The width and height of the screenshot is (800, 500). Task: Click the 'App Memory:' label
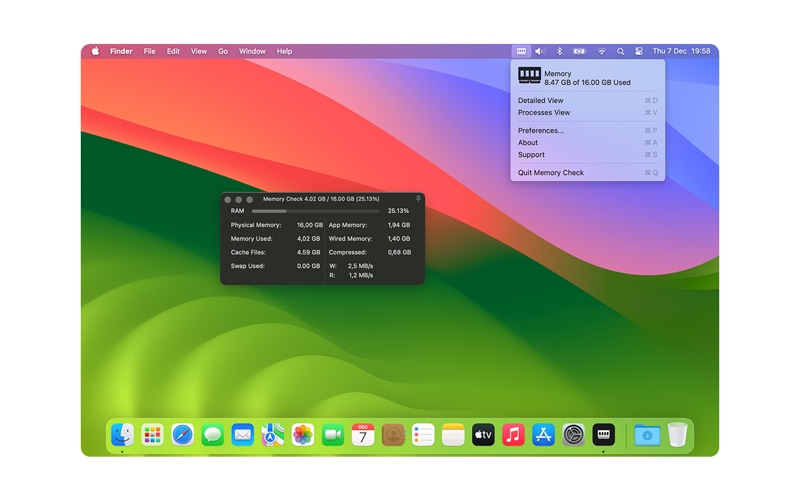[x=348, y=225]
